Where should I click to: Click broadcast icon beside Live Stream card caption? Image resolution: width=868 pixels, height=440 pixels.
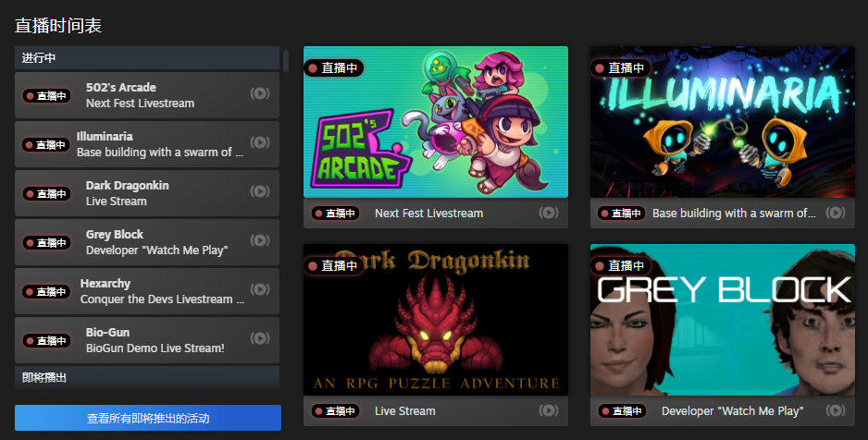pyautogui.click(x=549, y=410)
